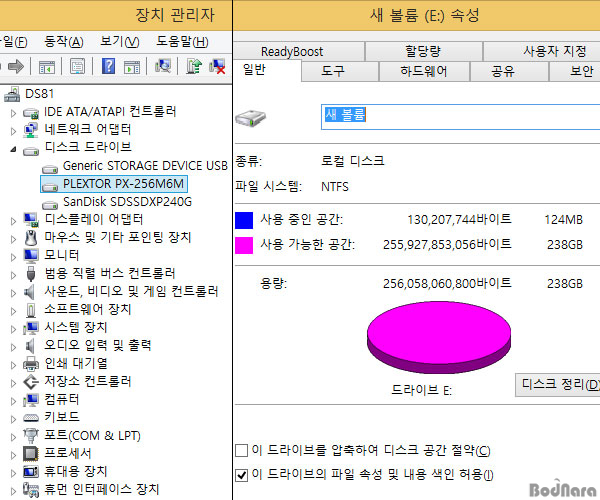Click the audio inputs and outputs icon

(29, 346)
